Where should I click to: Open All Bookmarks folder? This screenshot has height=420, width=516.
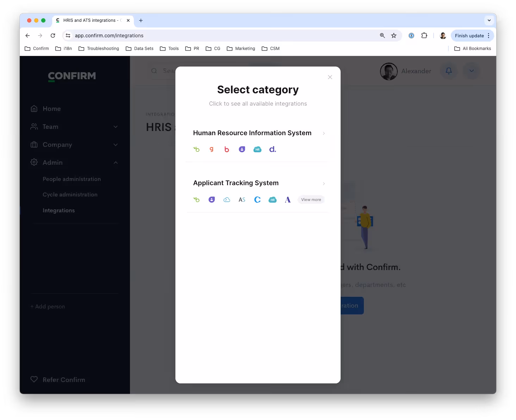(472, 49)
